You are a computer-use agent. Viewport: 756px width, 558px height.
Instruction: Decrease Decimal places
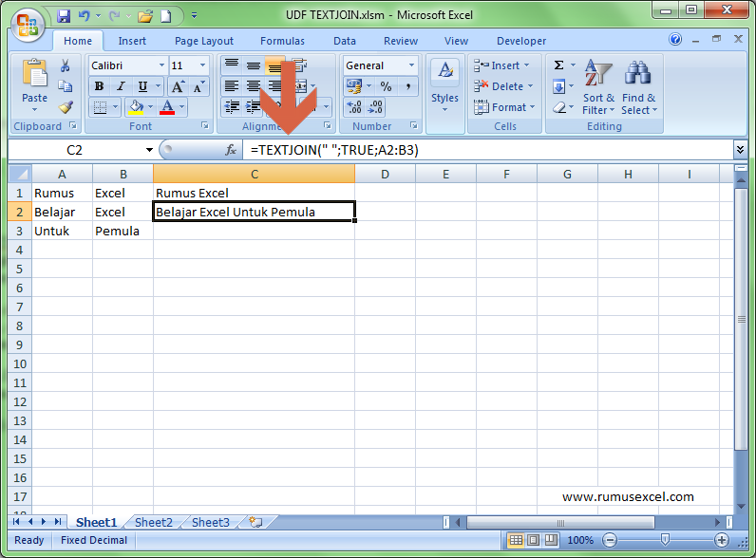pos(375,107)
